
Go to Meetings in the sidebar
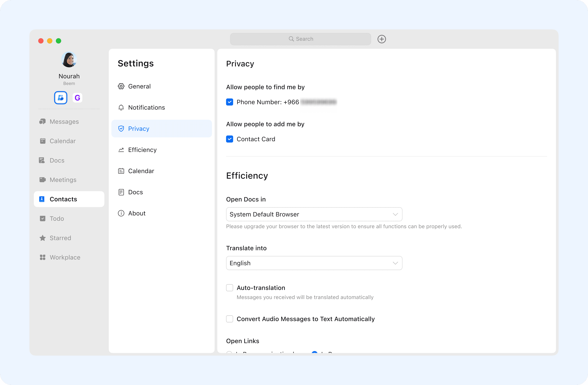[63, 180]
